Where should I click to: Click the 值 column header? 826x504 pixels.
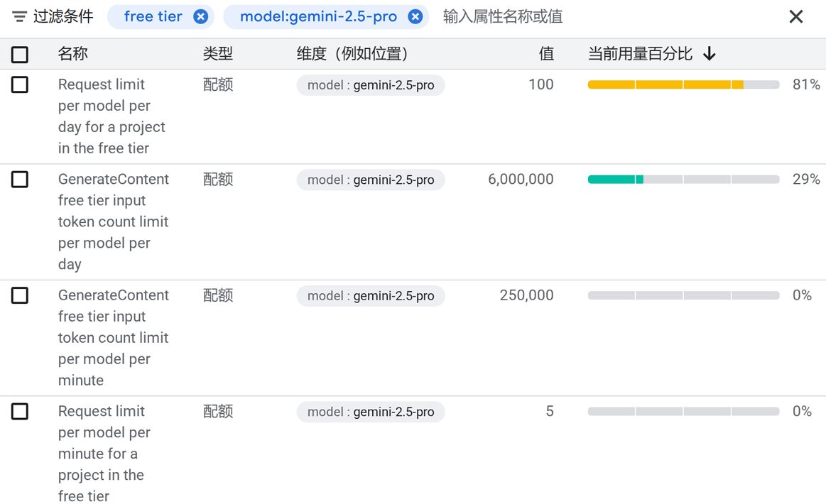point(546,53)
